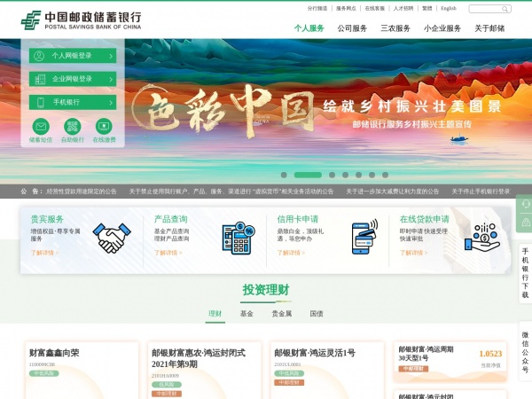532x399 pixels.
Task: Click the building icon on 企业网银登录
Action: coord(40,79)
